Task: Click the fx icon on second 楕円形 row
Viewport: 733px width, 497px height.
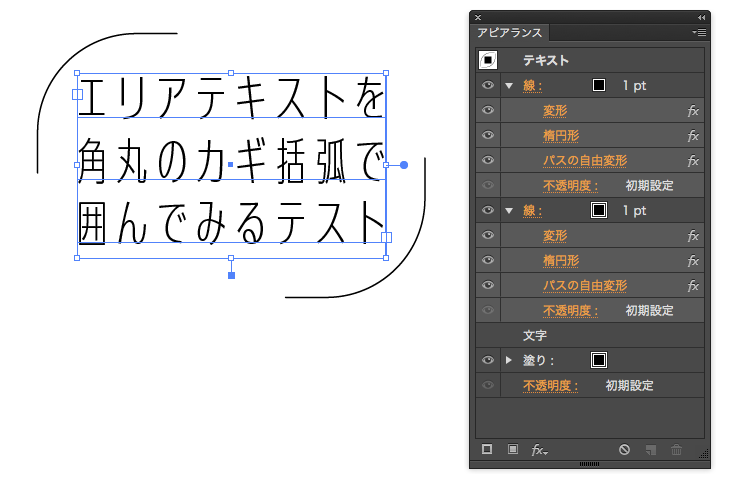Action: (693, 260)
